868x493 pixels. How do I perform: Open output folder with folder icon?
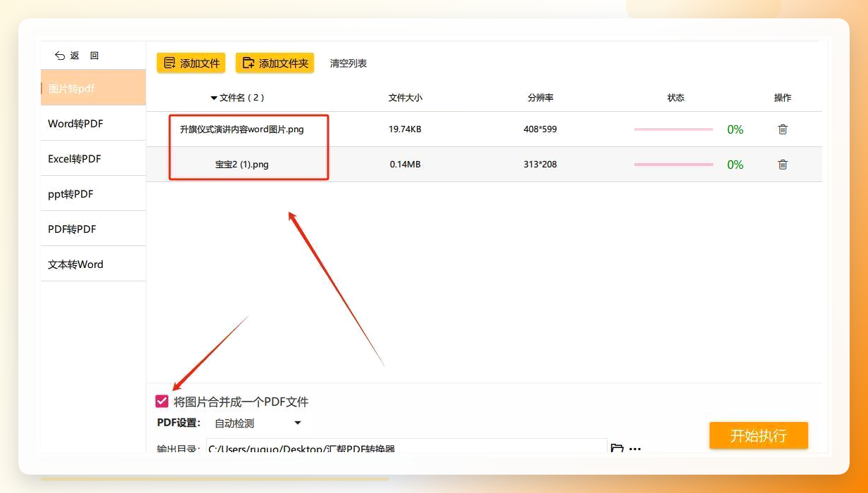617,448
